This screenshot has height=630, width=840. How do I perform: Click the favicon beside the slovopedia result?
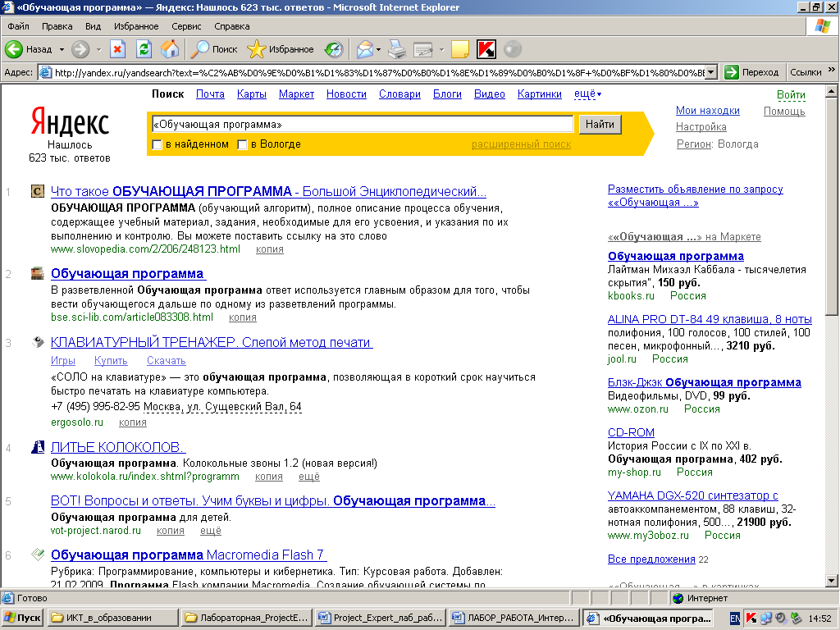38,191
